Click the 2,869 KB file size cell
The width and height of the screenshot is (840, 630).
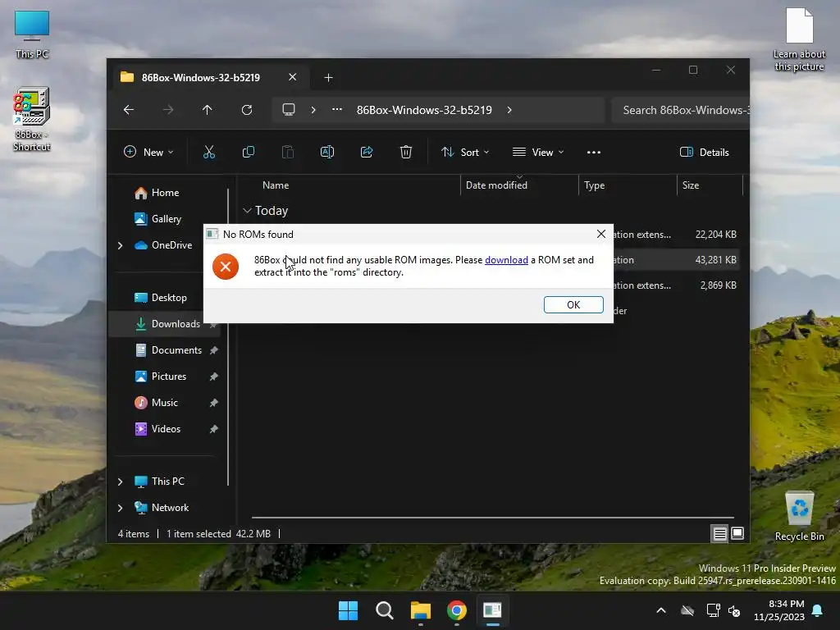coord(718,285)
